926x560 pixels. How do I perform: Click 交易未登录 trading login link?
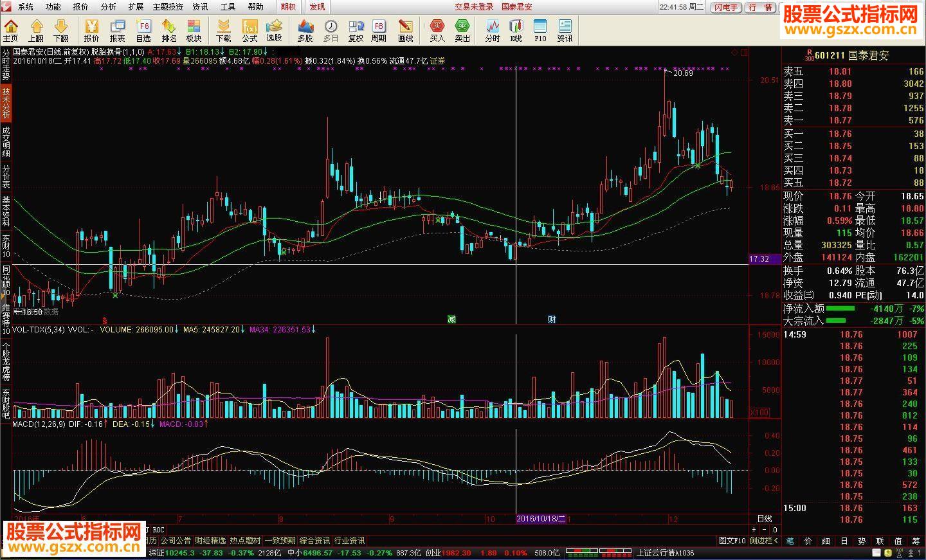475,7
